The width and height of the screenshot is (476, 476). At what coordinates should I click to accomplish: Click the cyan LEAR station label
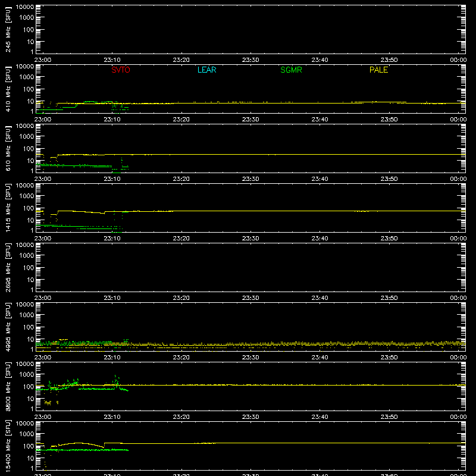point(206,70)
